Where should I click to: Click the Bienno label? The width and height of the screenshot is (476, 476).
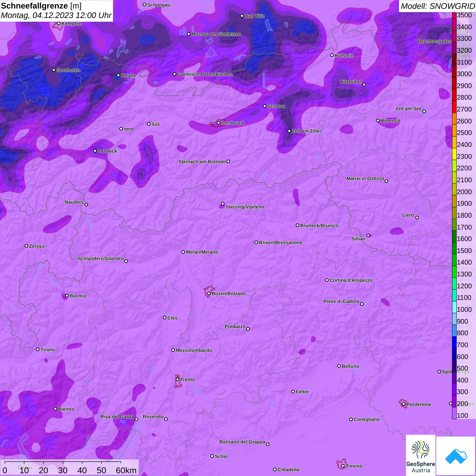tap(66, 409)
